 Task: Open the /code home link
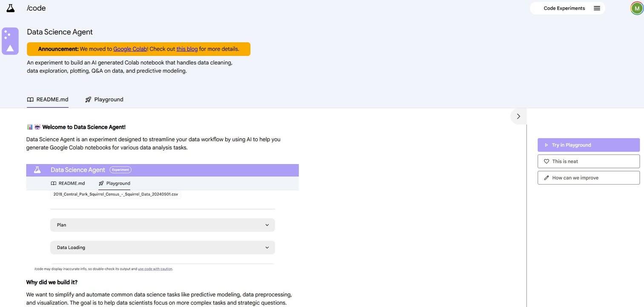[x=36, y=8]
